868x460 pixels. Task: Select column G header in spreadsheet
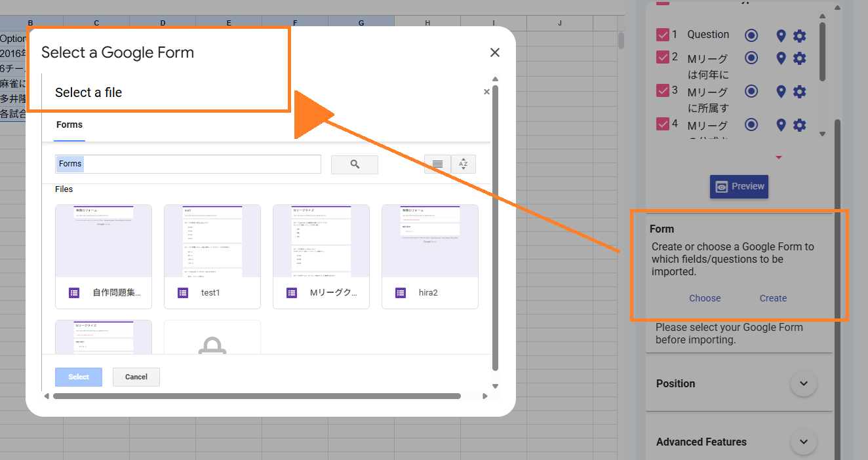[361, 23]
